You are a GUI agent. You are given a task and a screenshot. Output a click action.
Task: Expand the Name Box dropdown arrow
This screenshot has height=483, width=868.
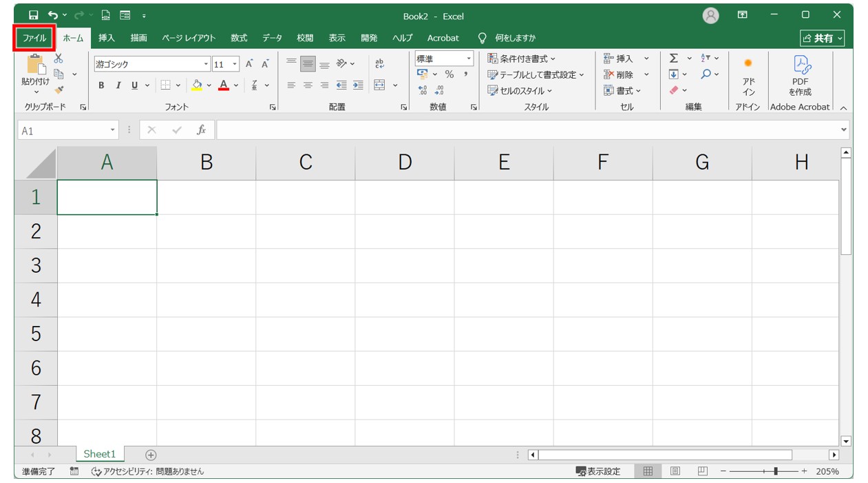113,130
